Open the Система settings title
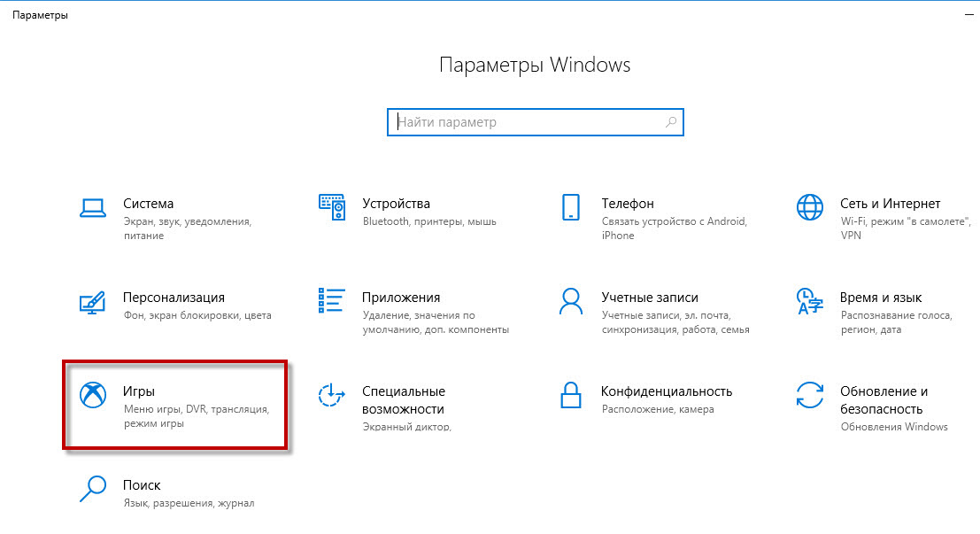Viewport: 980px width, 534px height. [x=148, y=204]
